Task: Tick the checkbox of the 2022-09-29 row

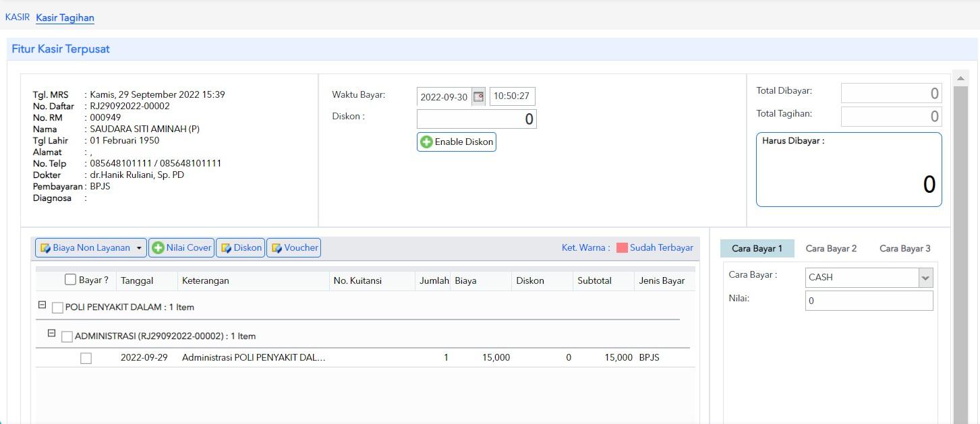Action: click(86, 358)
